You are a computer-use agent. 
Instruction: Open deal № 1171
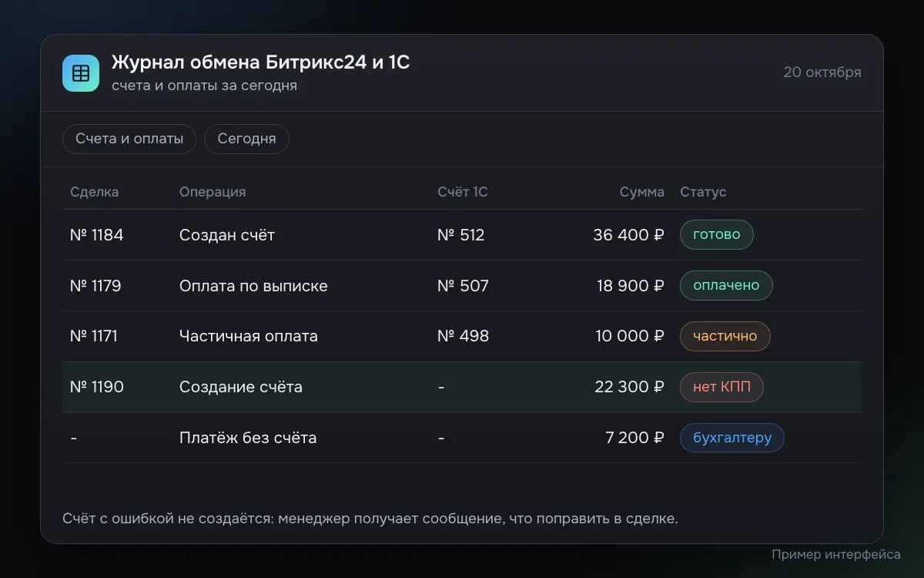pyautogui.click(x=93, y=337)
